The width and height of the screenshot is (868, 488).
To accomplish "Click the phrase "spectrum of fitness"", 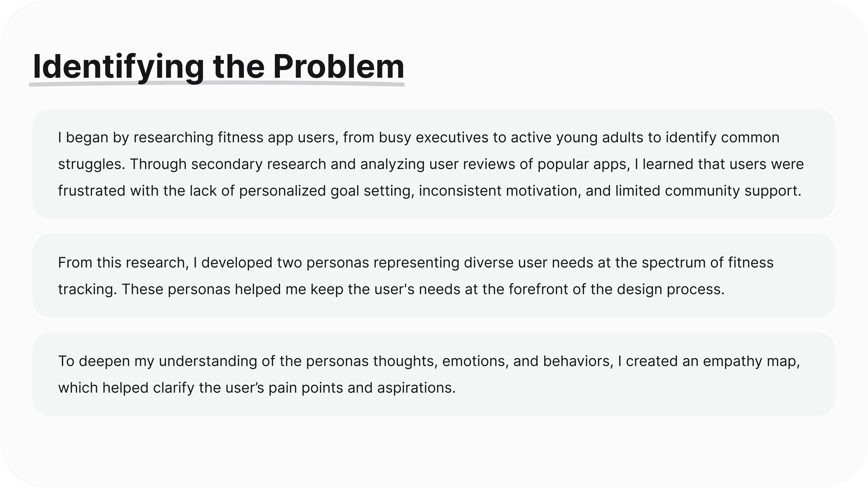I will (708, 263).
